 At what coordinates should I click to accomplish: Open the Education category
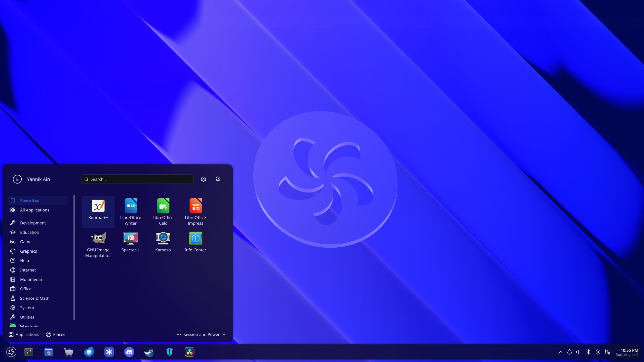click(37, 232)
